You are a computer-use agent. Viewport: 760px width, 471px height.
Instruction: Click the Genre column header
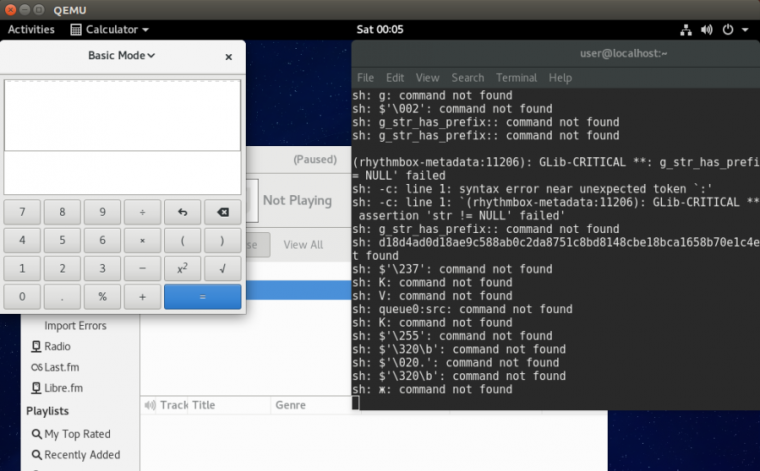290,405
